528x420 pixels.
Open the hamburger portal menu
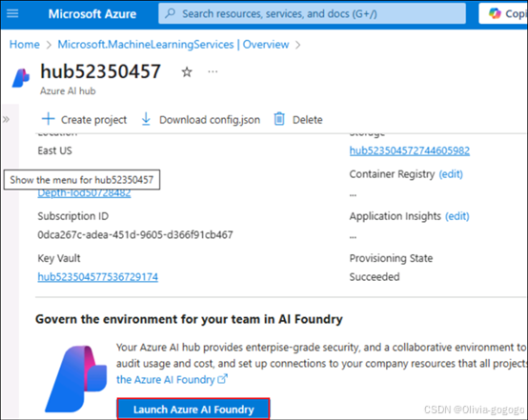[12, 13]
